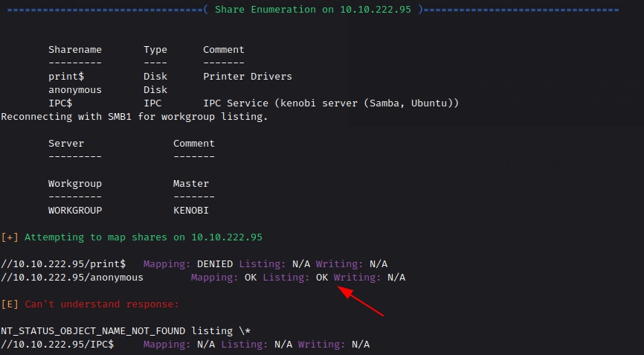Select the 'Comment' header next to Server
This screenshot has width=644, height=355.
(x=194, y=144)
